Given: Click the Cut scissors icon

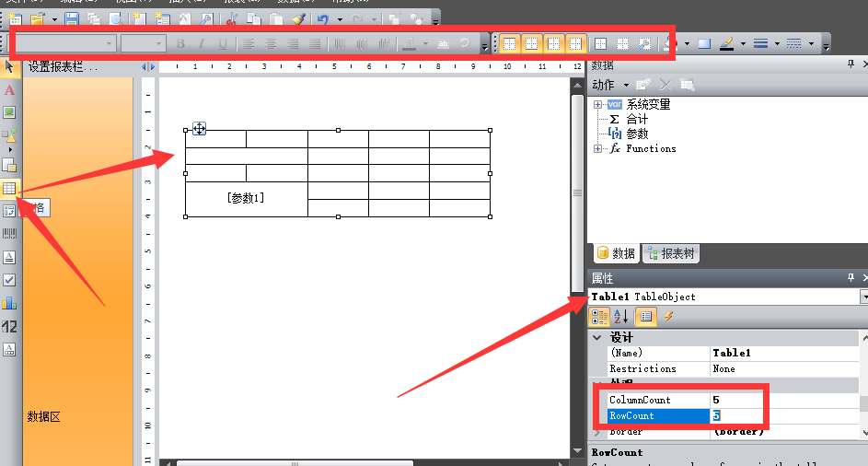Looking at the screenshot, I should point(231,19).
